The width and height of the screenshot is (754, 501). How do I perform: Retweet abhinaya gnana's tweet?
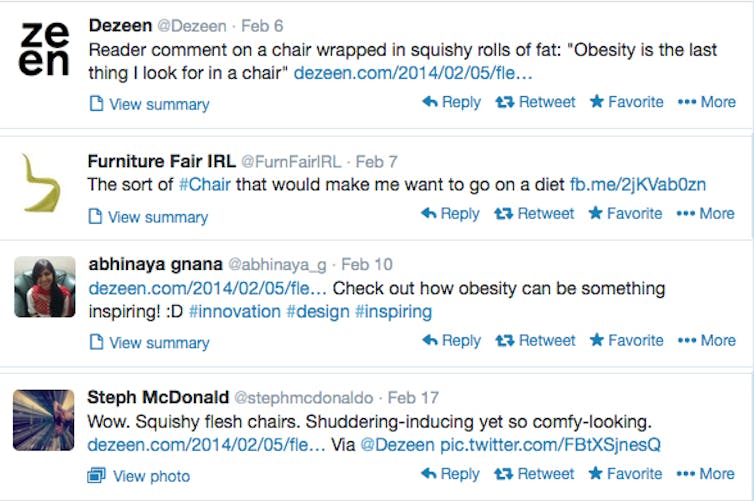(x=536, y=340)
